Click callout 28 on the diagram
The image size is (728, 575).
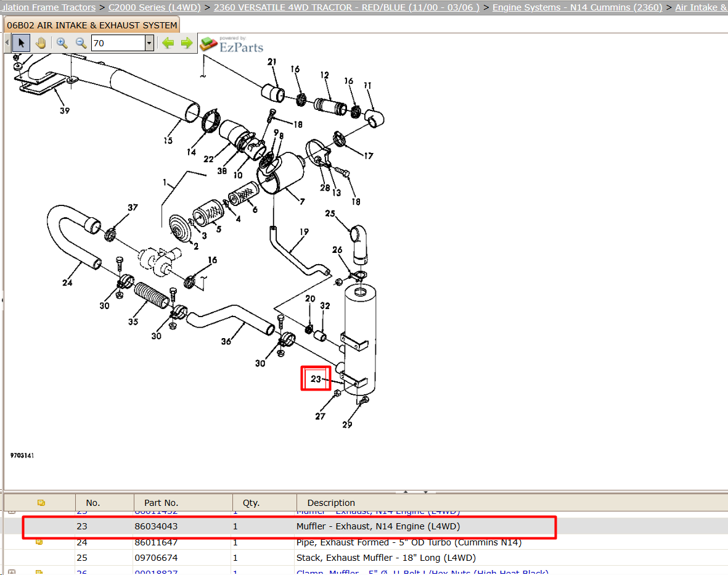[x=324, y=188]
